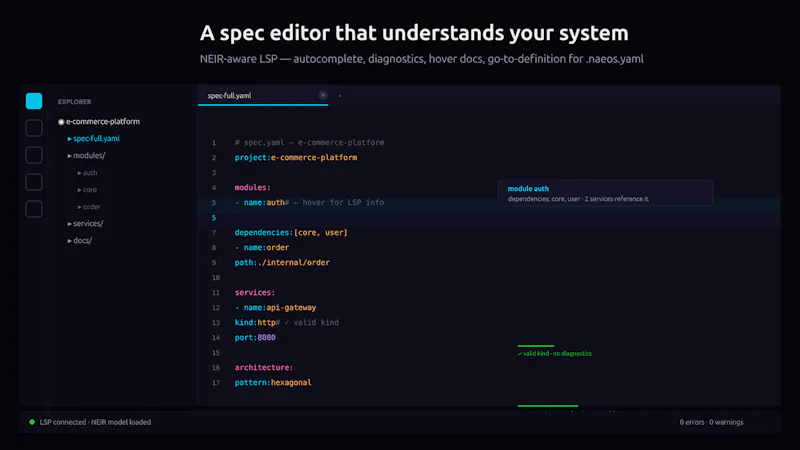Click the small new tab dot after spec-full.yaml tab

point(340,95)
